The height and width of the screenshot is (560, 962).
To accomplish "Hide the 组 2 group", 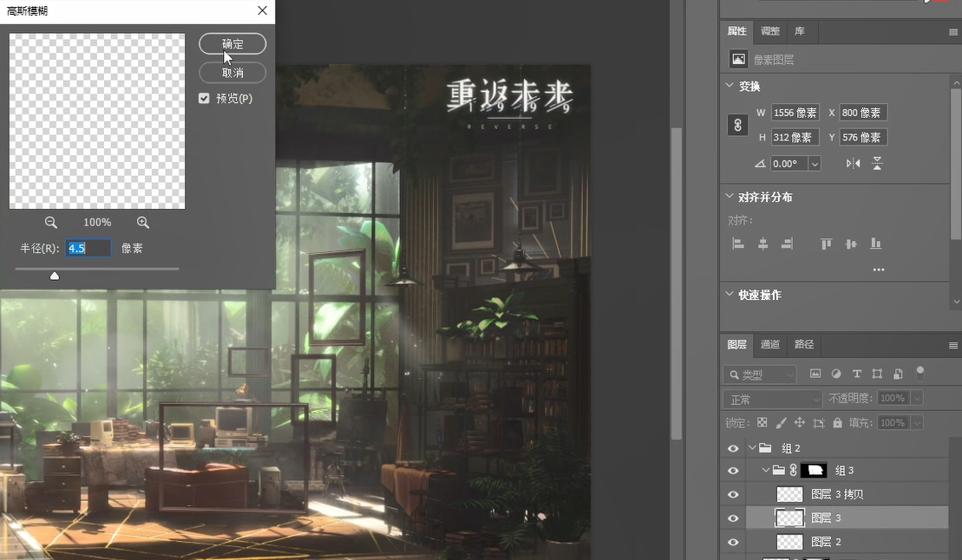I will (x=733, y=448).
